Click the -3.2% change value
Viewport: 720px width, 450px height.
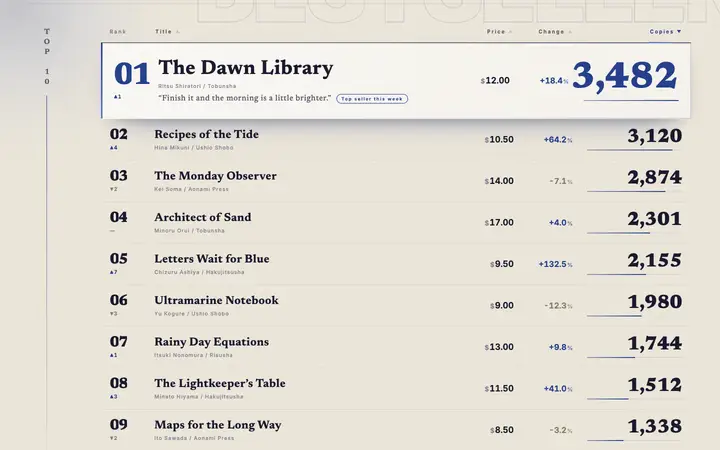[x=561, y=430]
